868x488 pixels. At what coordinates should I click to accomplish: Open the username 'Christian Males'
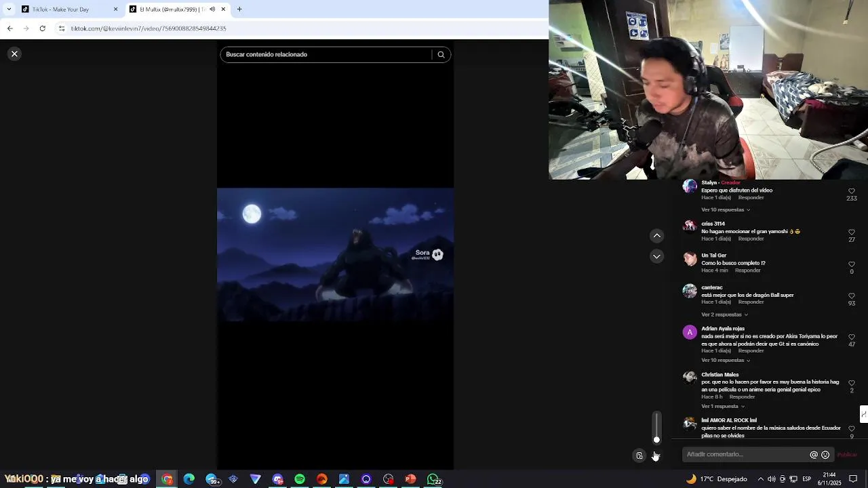tap(720, 375)
